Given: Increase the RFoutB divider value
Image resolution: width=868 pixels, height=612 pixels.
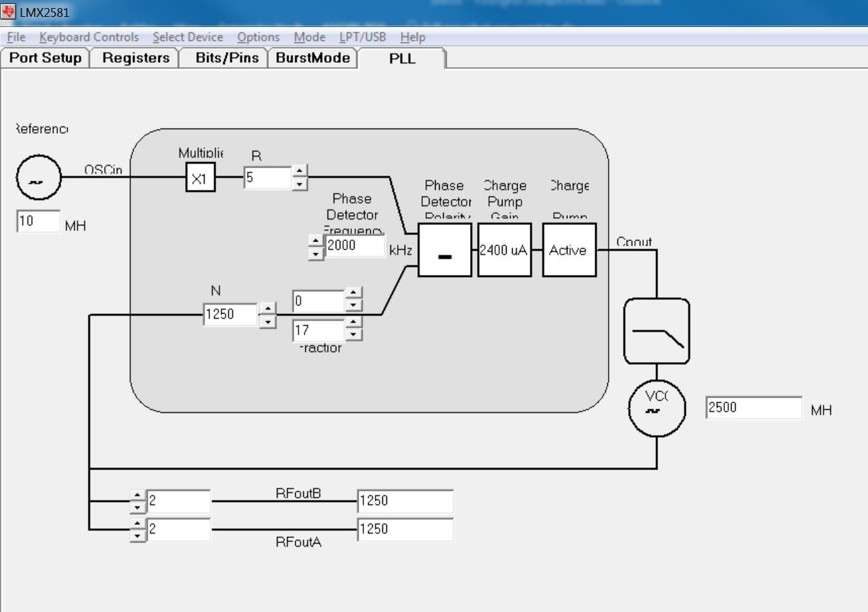Looking at the screenshot, I should [138, 496].
